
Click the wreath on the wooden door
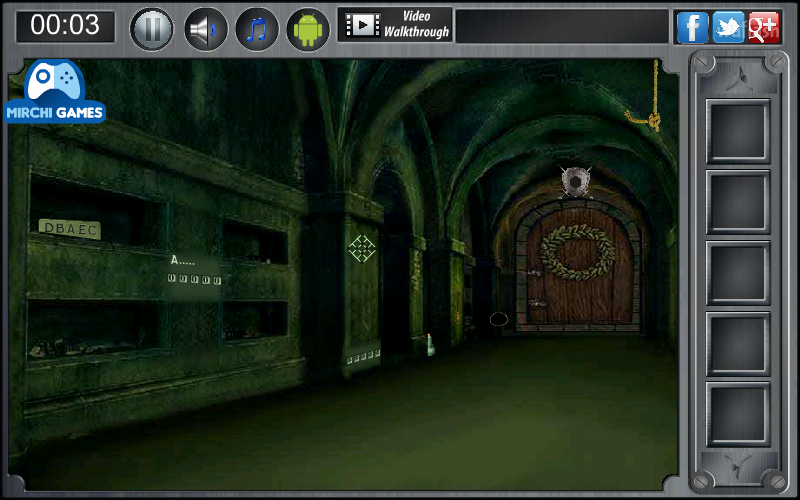pyautogui.click(x=578, y=253)
